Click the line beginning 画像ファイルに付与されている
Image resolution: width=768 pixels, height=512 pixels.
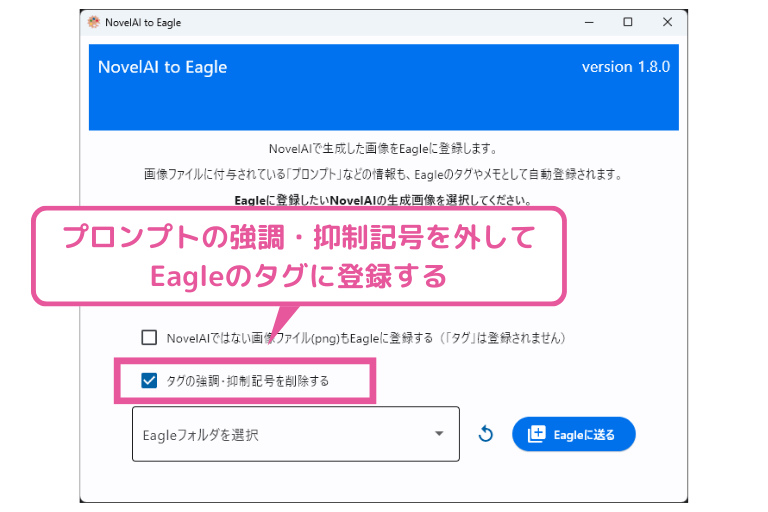coord(384,174)
